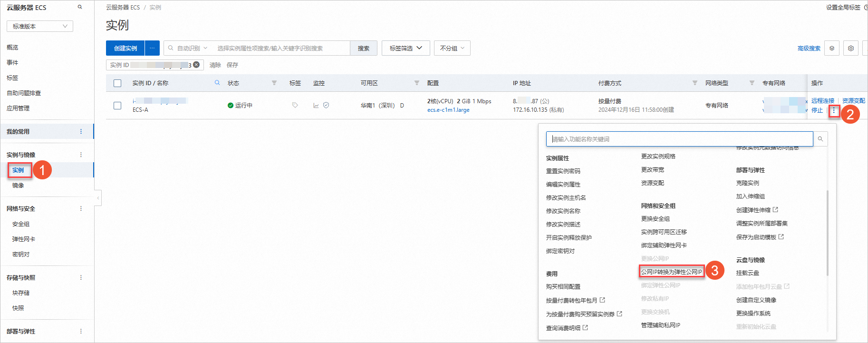The width and height of the screenshot is (868, 343).
Task: Open 密钥对 in the sidebar
Action: pyautogui.click(x=21, y=254)
